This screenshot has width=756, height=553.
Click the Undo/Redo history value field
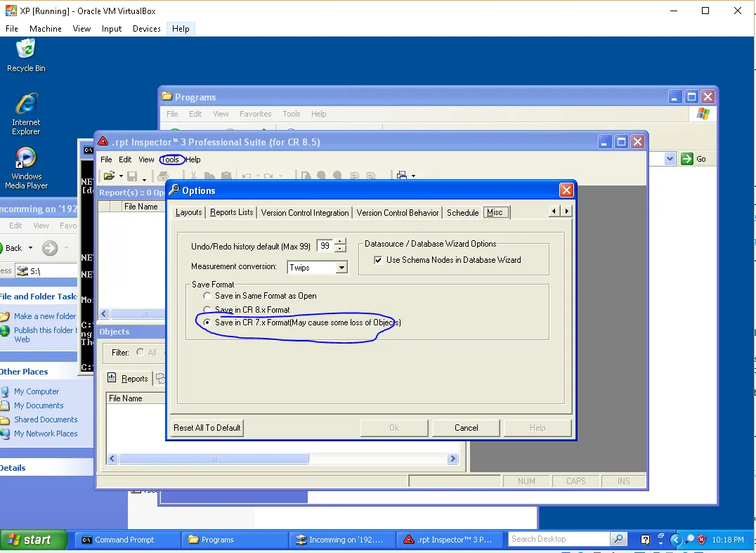325,245
